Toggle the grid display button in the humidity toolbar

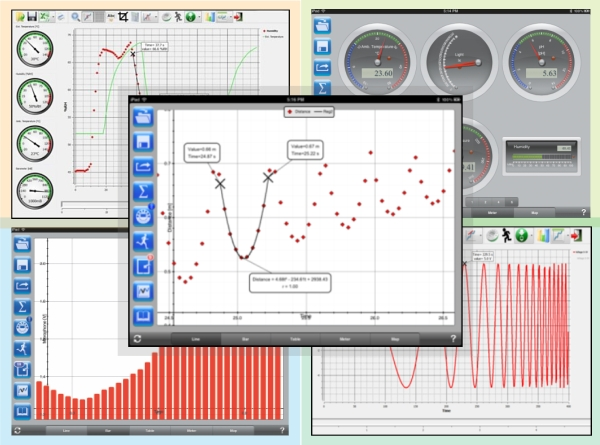pyautogui.click(x=99, y=17)
